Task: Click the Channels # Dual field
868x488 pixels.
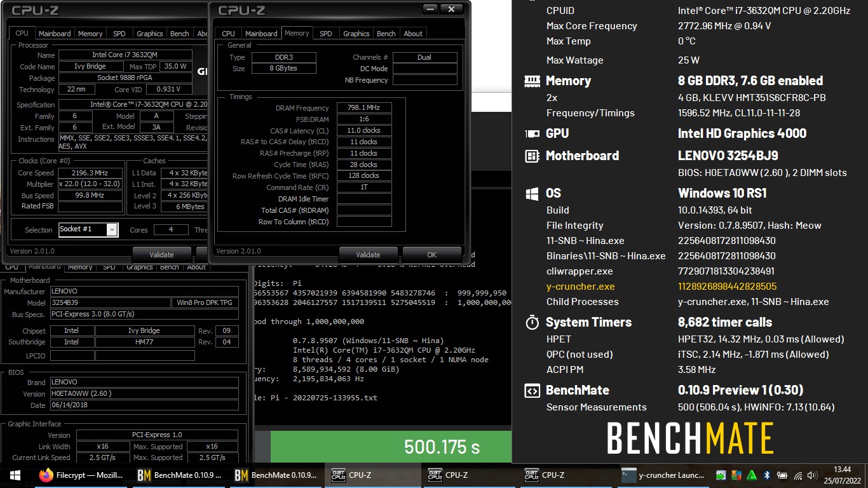Action: click(x=424, y=57)
